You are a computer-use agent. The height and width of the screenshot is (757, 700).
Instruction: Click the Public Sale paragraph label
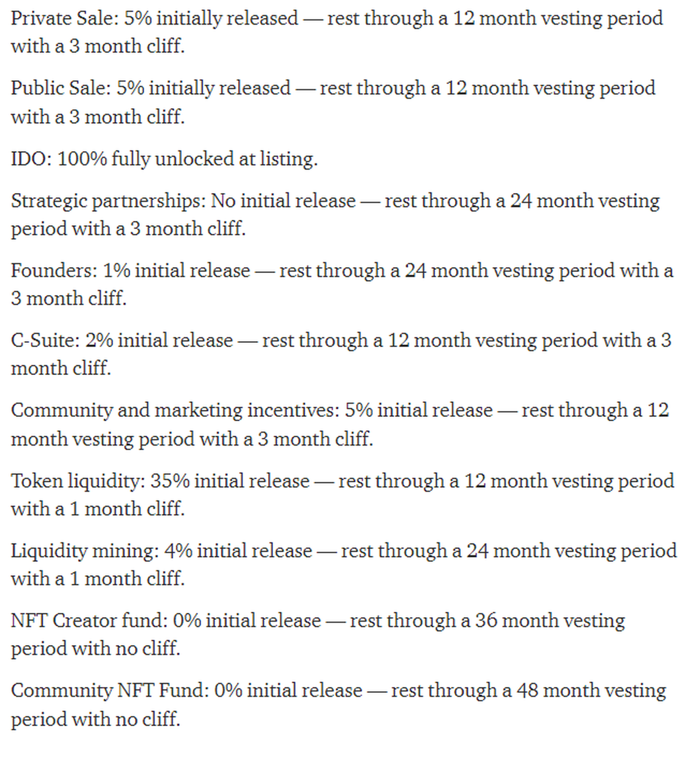pos(60,88)
